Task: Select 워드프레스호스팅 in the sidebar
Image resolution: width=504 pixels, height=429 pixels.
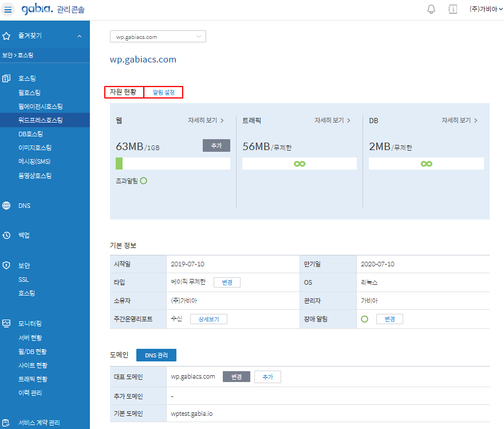Action: coord(40,120)
